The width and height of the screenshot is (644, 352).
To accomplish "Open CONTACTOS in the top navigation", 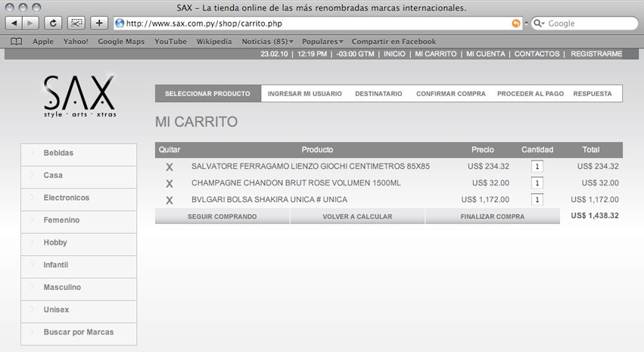I will pos(537,54).
